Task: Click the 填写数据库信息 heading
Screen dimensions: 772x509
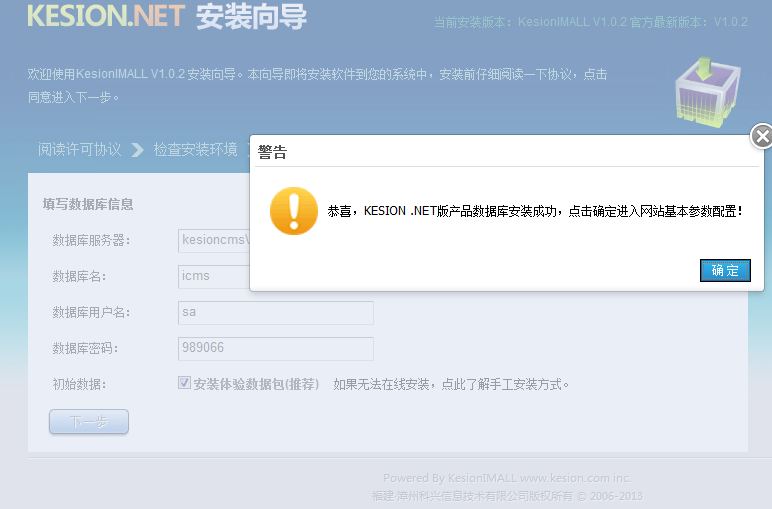Action: (88, 204)
